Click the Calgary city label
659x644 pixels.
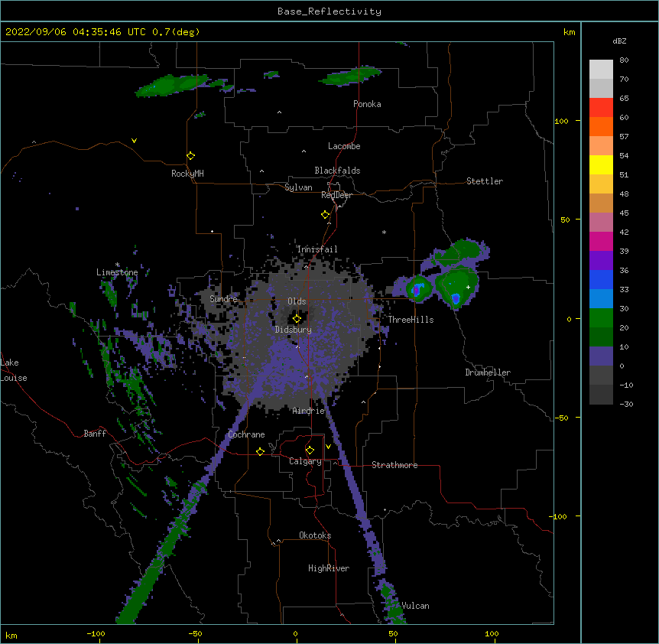[305, 461]
